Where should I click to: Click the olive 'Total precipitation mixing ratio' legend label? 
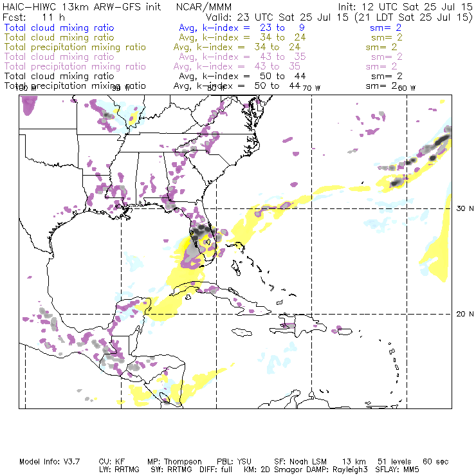(75, 47)
